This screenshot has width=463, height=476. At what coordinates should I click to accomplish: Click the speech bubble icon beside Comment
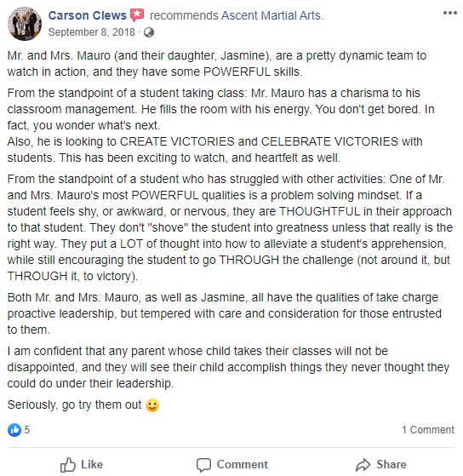[203, 465]
